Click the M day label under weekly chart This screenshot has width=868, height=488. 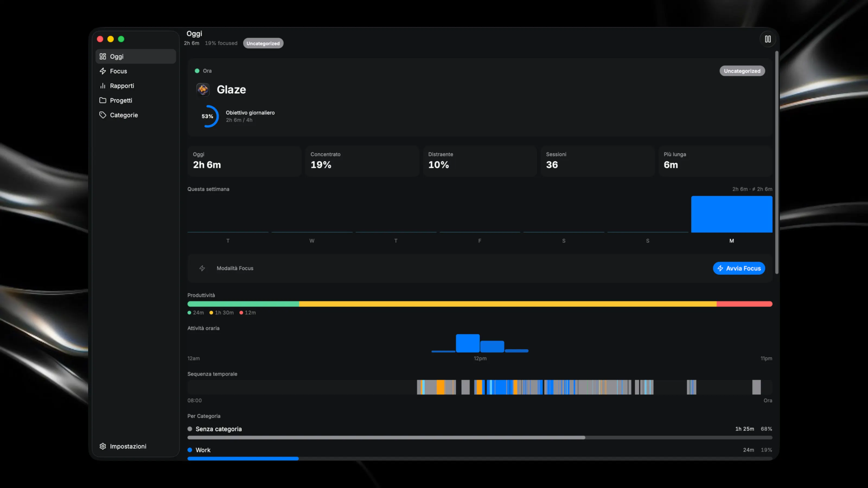(x=732, y=241)
